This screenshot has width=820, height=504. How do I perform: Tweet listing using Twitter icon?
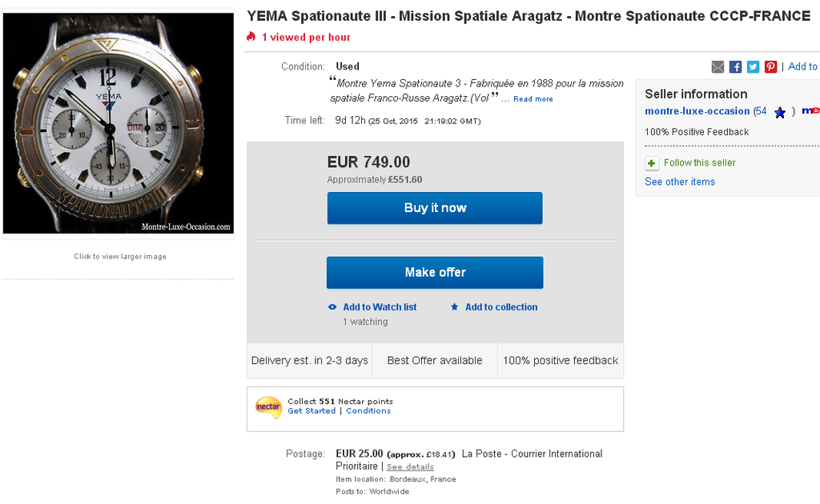[x=753, y=67]
